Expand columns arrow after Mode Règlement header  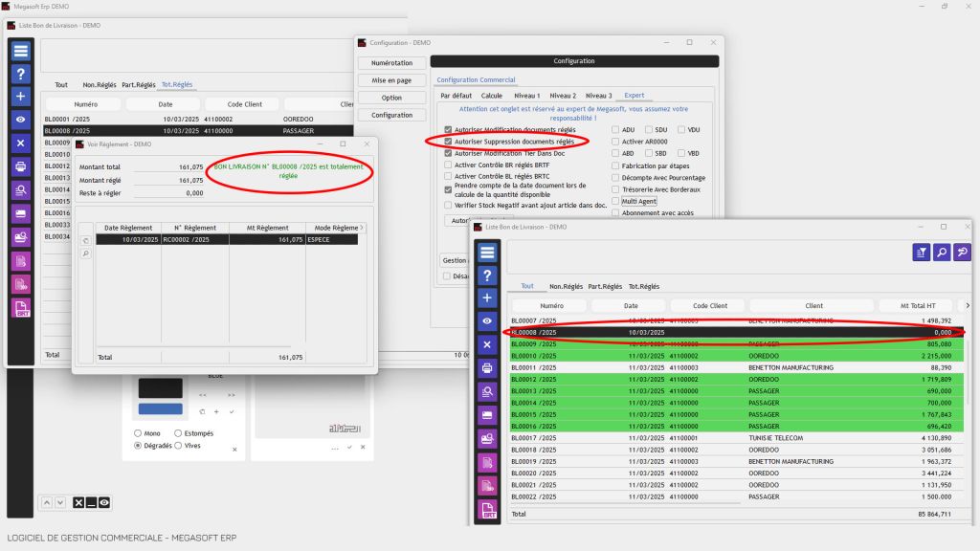pyautogui.click(x=361, y=228)
